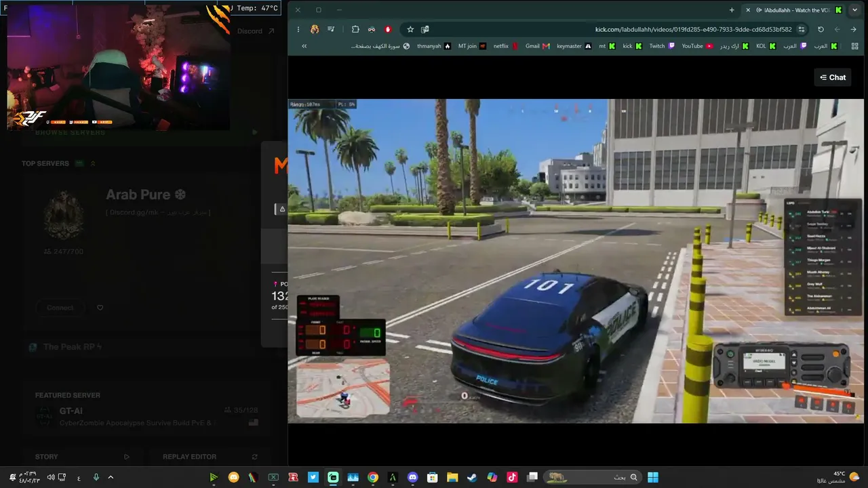Open File Explorer from the taskbar
Viewport: 868px width, 488px height.
(452, 477)
